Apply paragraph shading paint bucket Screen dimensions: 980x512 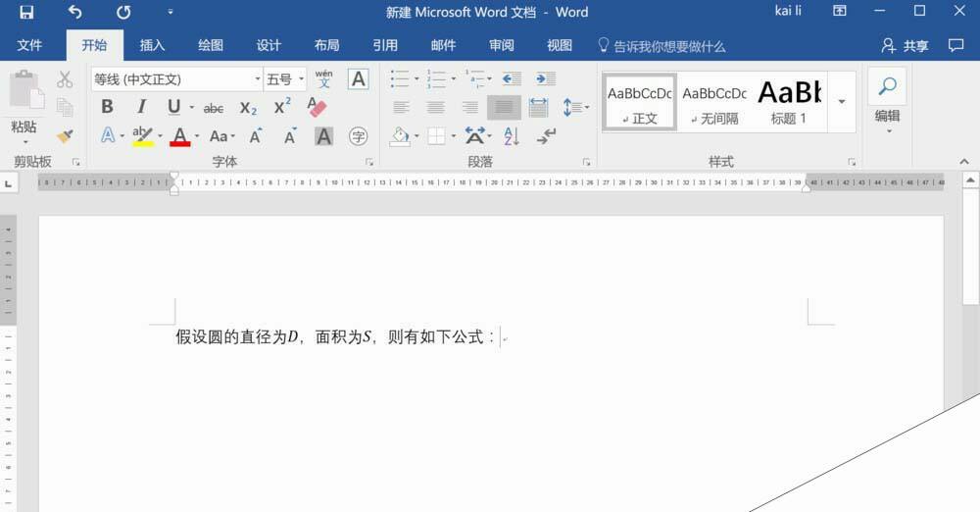pyautogui.click(x=400, y=135)
